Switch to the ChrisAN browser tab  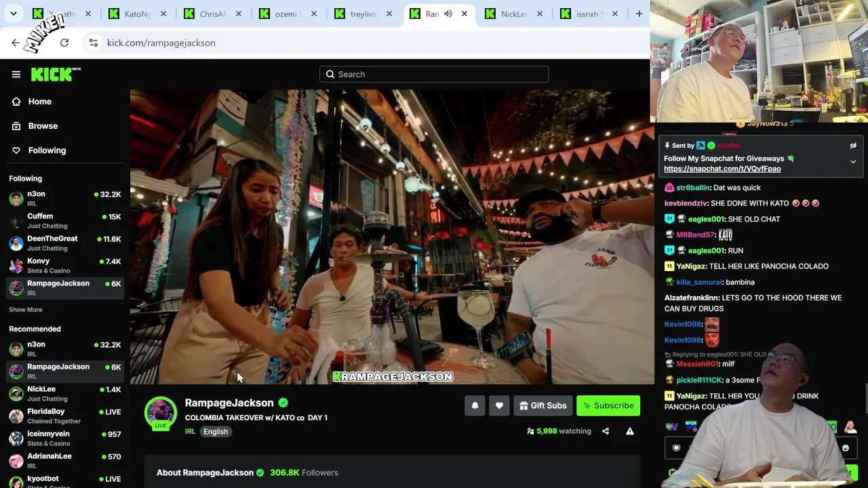[x=212, y=14]
